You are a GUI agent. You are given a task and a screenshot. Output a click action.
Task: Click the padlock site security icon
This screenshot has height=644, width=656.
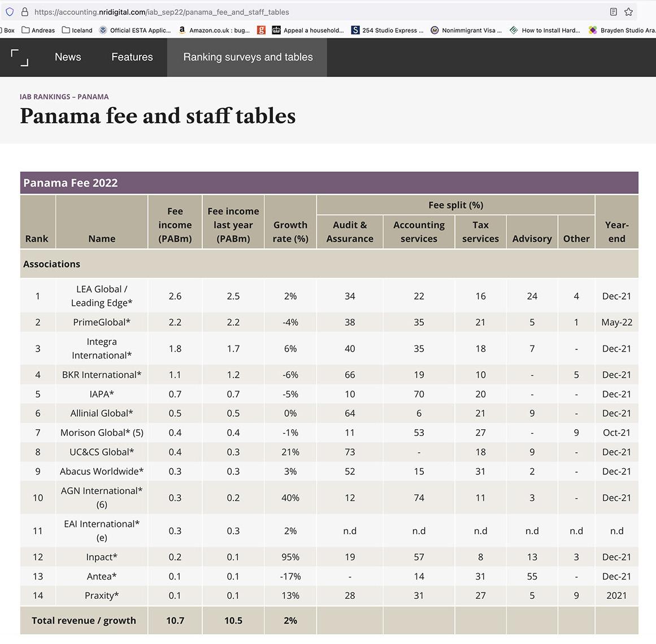point(25,12)
